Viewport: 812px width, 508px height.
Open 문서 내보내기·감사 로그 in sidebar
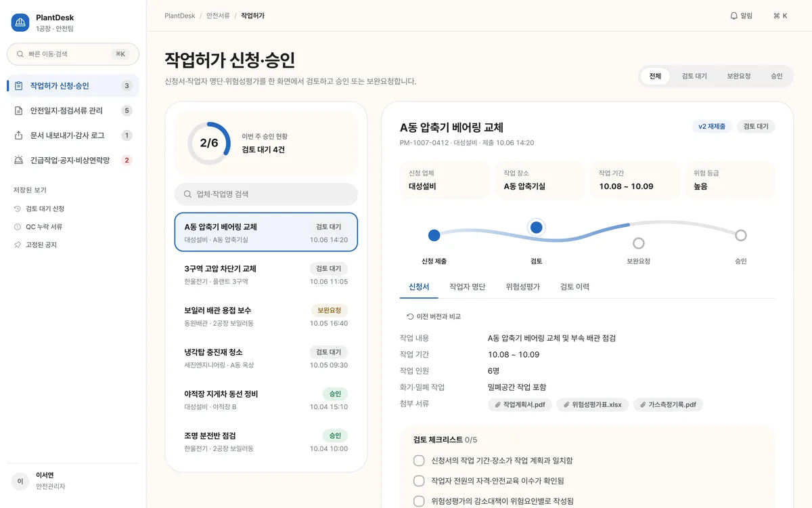73,135
